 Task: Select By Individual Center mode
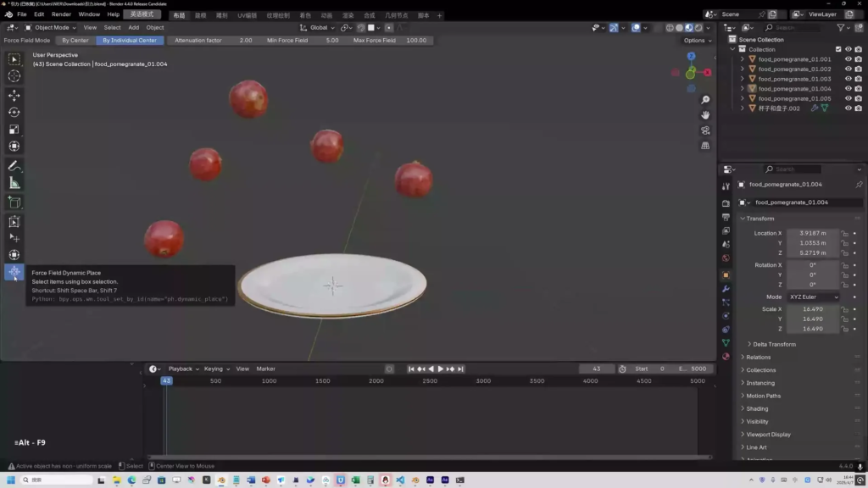click(130, 41)
